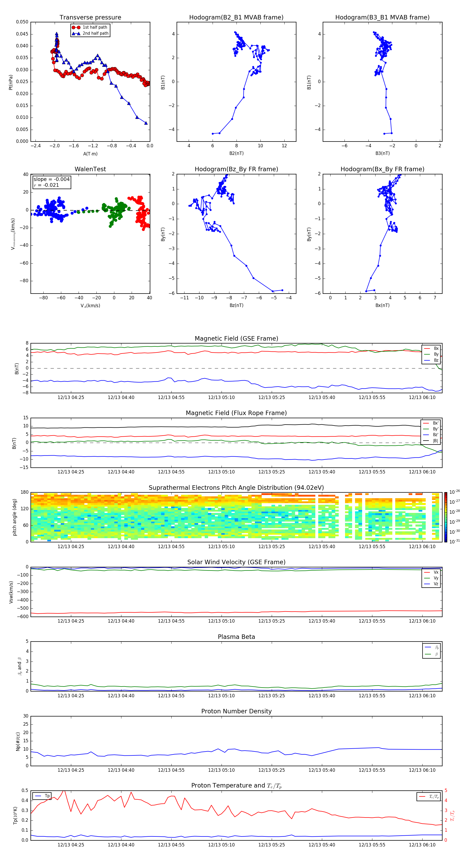Click the 'VA(km/s)' axis label in WalenTest
Viewport: 473px width, 868px height.
90,306
